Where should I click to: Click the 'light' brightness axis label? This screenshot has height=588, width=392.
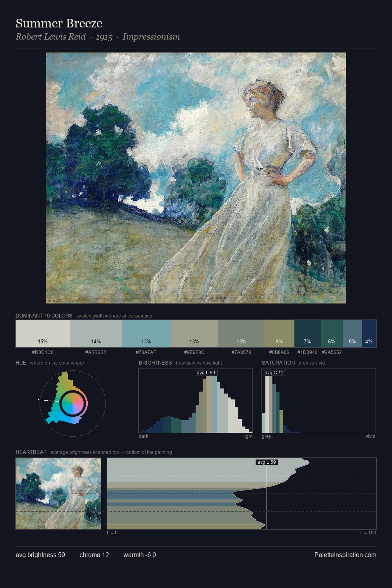click(248, 436)
